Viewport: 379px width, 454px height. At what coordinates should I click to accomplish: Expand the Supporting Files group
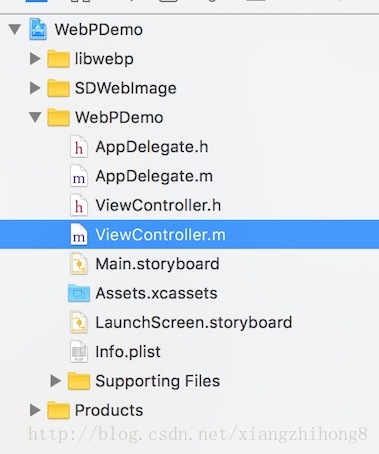tap(56, 381)
